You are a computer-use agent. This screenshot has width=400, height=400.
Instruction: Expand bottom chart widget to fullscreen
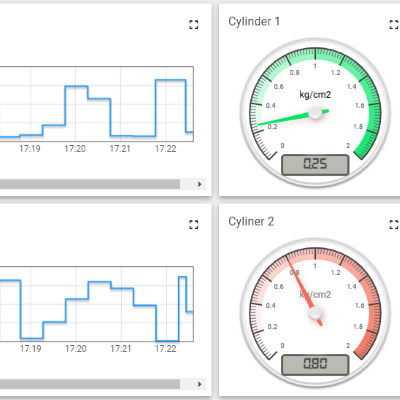pos(194,225)
